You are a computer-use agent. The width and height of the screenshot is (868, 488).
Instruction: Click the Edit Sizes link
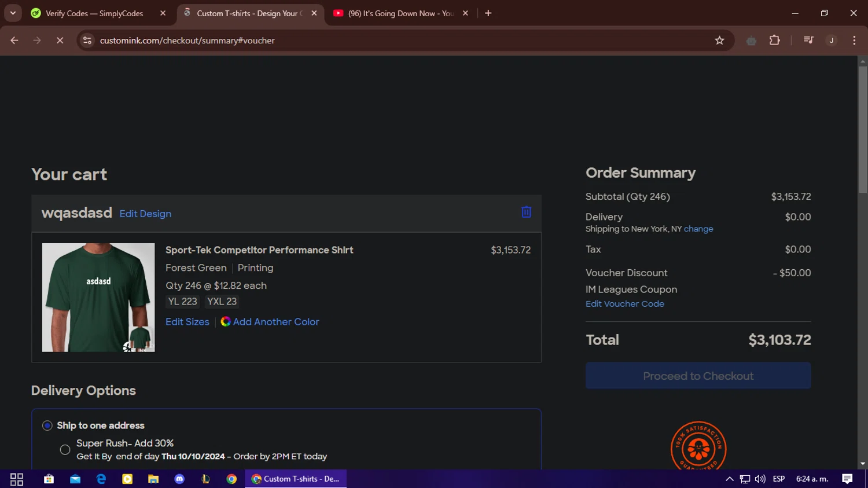point(187,321)
